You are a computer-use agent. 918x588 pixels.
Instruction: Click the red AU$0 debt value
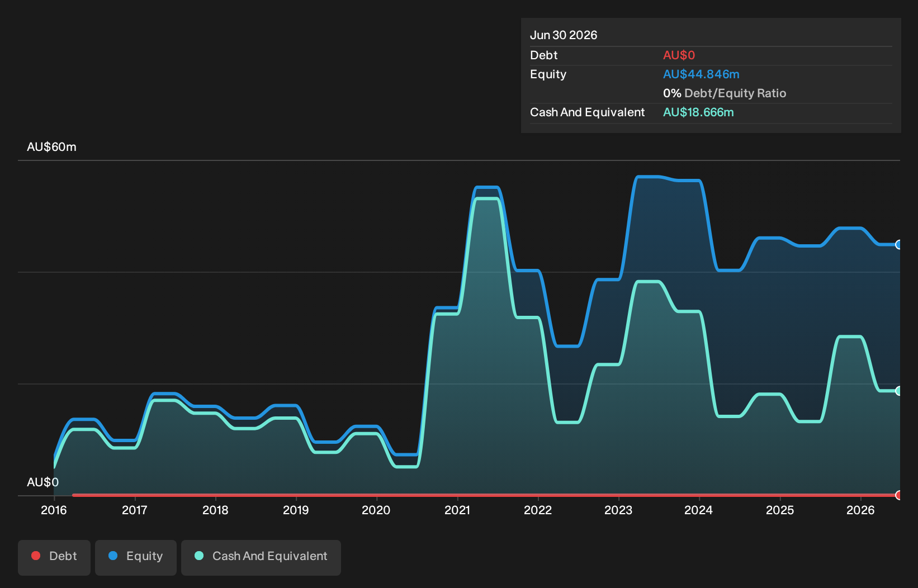[679, 55]
